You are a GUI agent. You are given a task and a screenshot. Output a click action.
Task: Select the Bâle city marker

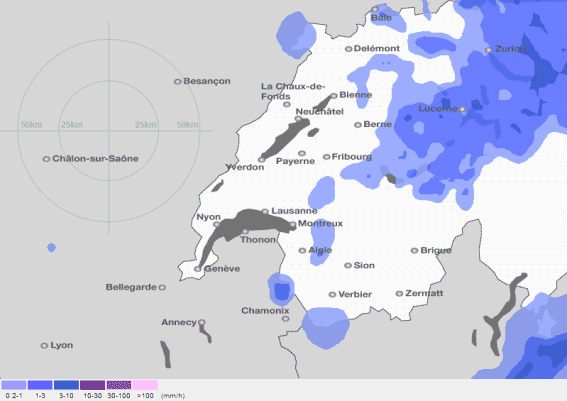click(x=375, y=9)
